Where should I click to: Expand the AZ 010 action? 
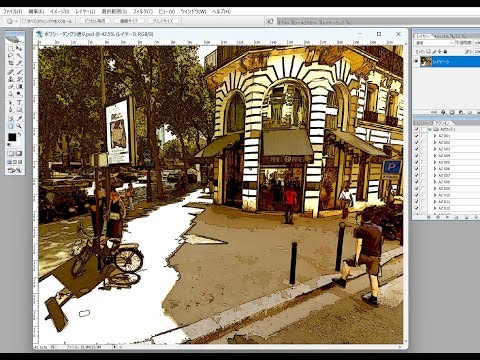[x=435, y=195]
